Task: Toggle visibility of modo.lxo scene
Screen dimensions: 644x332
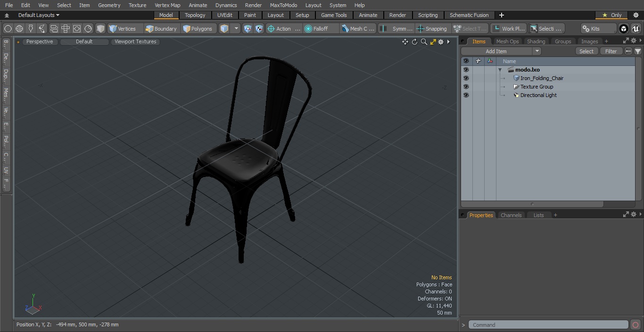Action: click(x=466, y=70)
